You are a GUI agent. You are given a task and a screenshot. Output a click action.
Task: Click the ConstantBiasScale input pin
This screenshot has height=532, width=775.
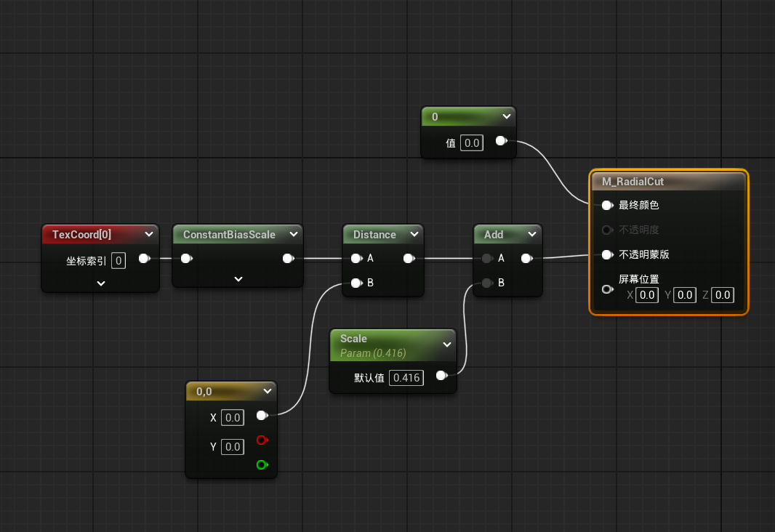tap(186, 258)
